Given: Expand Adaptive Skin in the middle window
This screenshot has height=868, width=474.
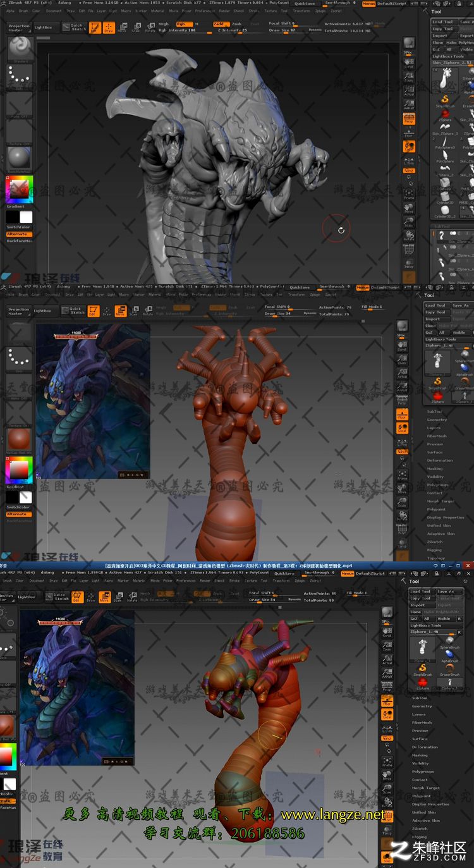Looking at the screenshot, I should (x=441, y=534).
